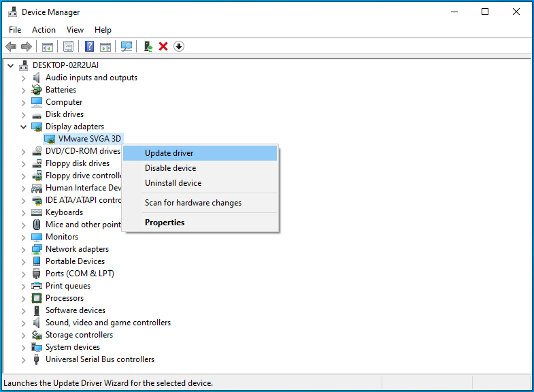Viewport: 534px width, 392px height.
Task: Expand the Network adapters category
Action: (x=24, y=249)
